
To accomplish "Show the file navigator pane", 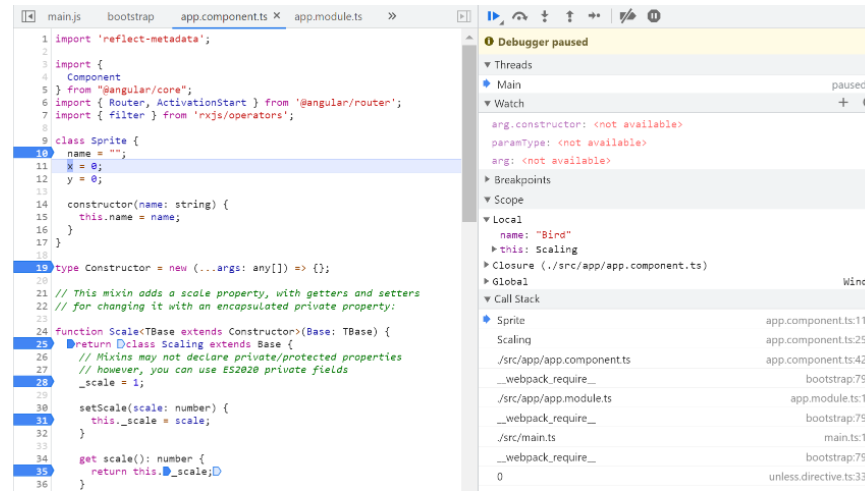I will point(28,17).
